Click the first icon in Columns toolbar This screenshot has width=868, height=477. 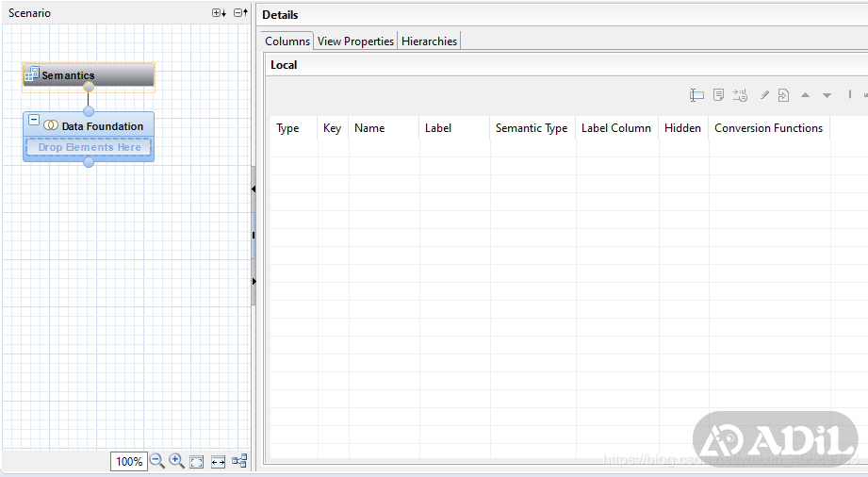pos(696,95)
